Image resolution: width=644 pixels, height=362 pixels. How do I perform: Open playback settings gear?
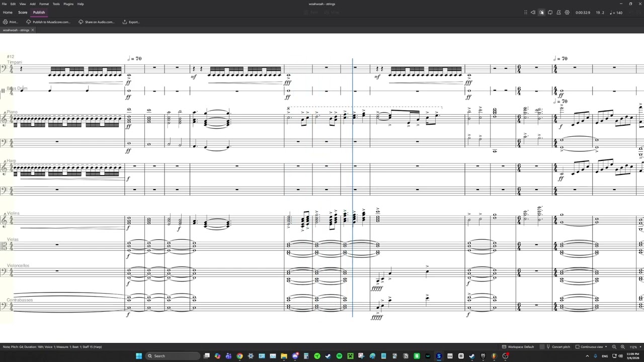click(x=567, y=13)
